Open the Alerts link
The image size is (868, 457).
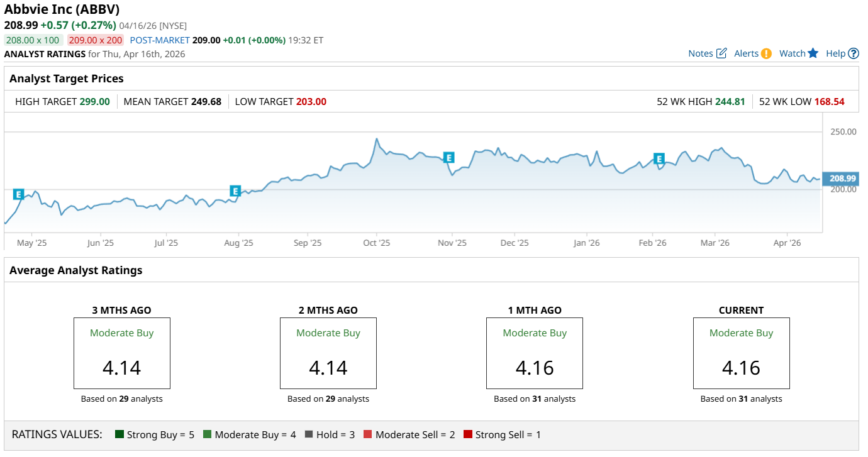[746, 53]
